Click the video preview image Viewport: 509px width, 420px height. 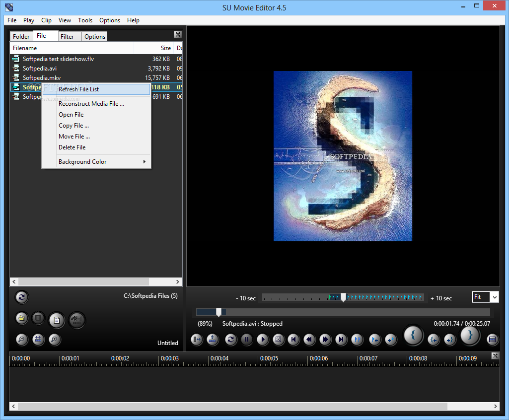tap(343, 156)
